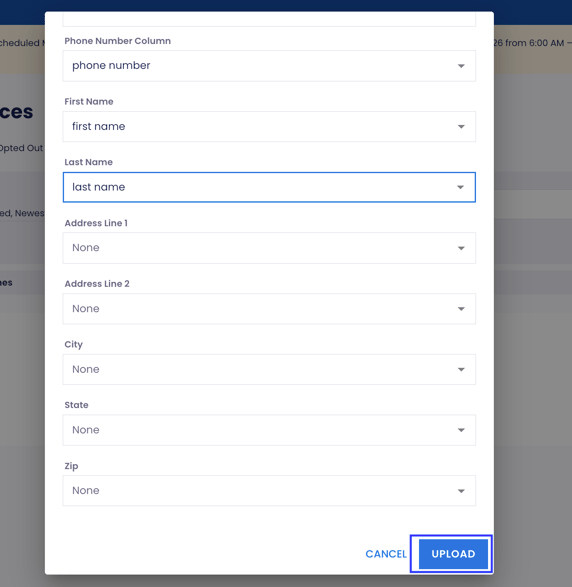Click the partially visible field above Phone Number

pyautogui.click(x=269, y=19)
